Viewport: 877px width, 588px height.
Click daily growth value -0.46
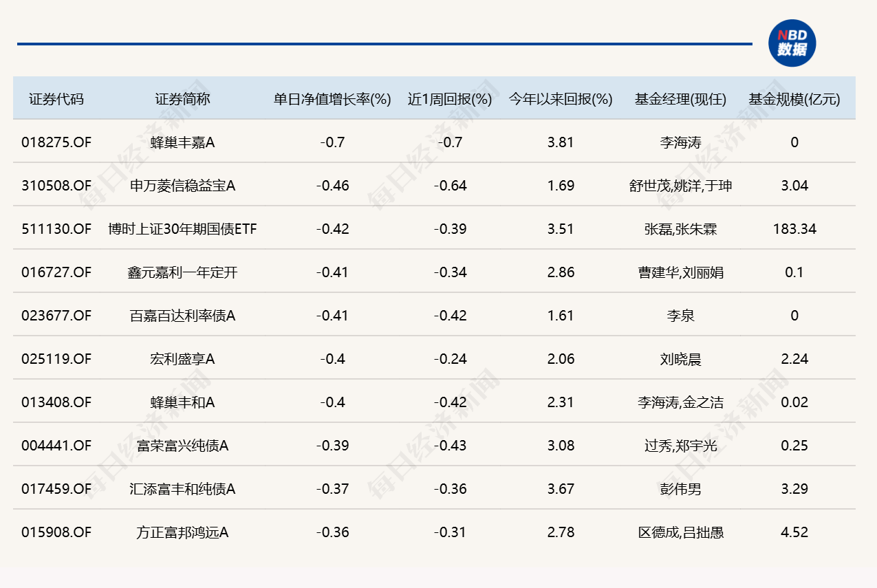332,186
